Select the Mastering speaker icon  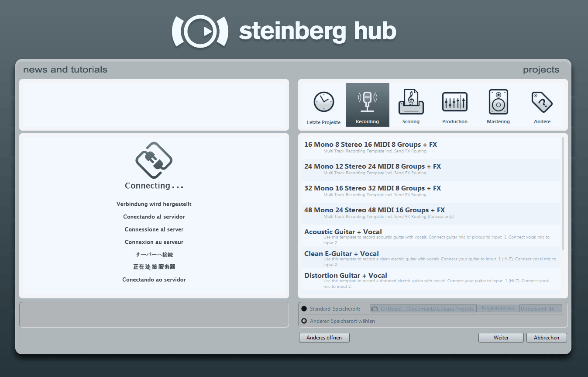(x=498, y=102)
